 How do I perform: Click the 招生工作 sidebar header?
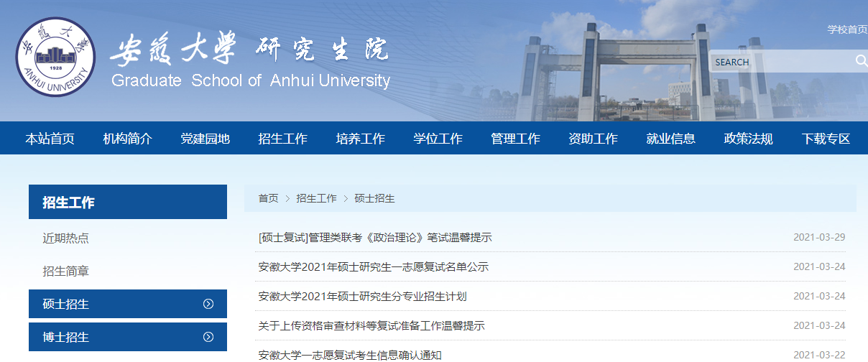pyautogui.click(x=128, y=202)
